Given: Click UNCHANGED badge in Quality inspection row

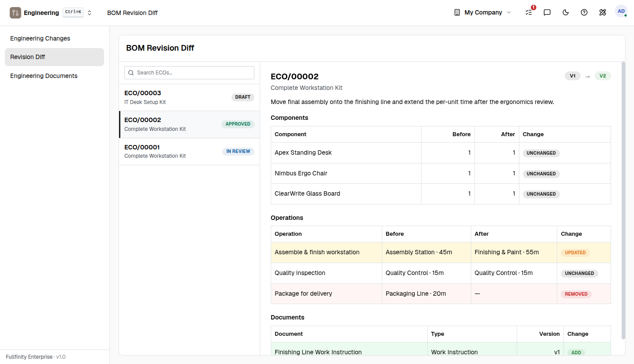Looking at the screenshot, I should tap(579, 273).
